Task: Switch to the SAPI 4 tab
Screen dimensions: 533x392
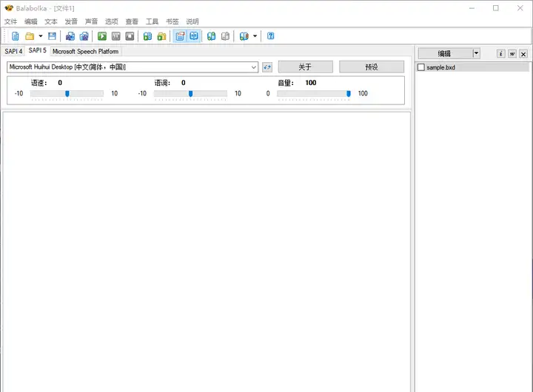Action: [x=13, y=51]
